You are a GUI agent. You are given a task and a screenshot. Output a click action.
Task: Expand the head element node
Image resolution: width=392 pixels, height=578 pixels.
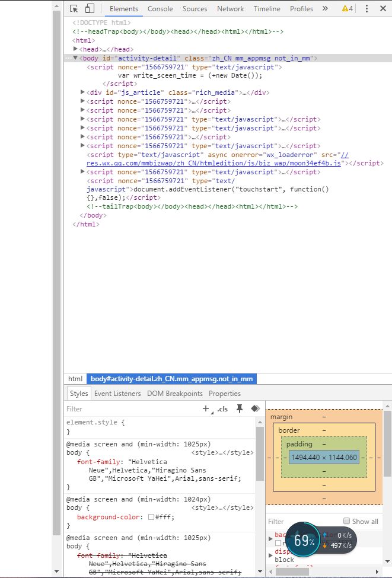pos(76,49)
